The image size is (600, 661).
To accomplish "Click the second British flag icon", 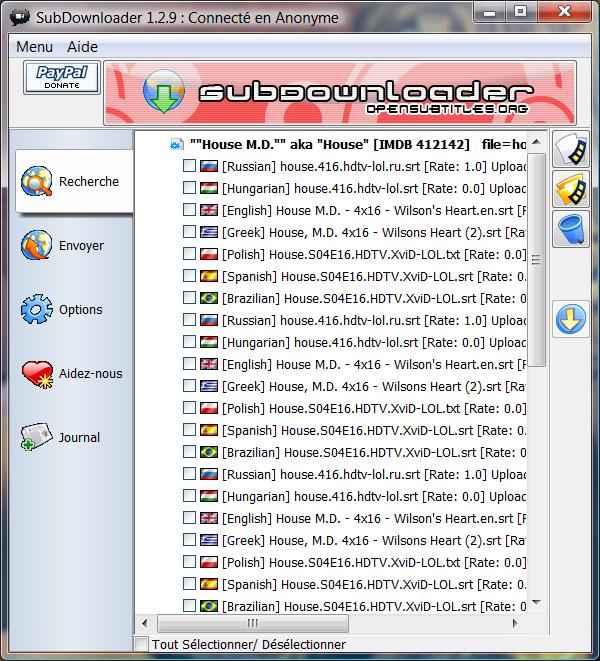I will pos(209,364).
